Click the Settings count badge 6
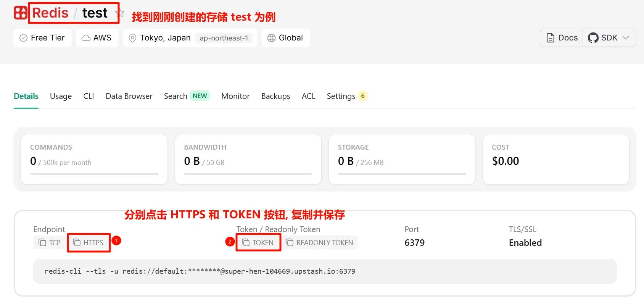This screenshot has width=644, height=305. (363, 96)
